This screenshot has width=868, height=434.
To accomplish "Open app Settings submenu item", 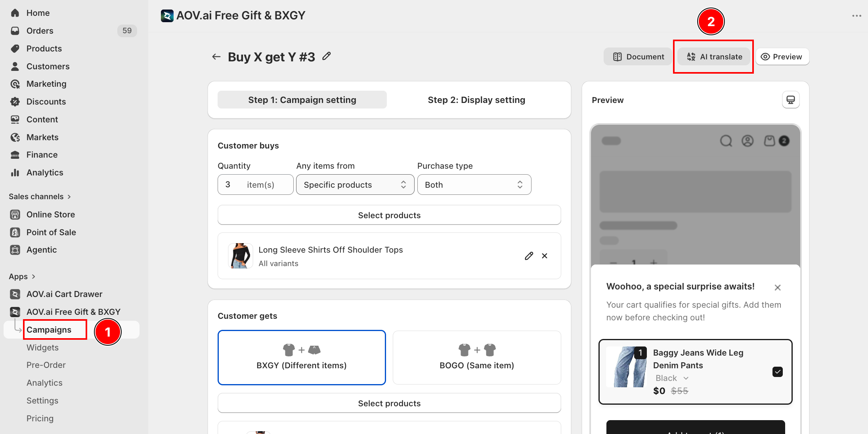I will (42, 400).
